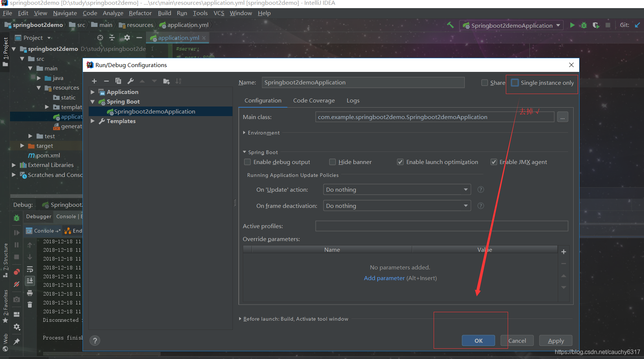The width and height of the screenshot is (644, 359).
Task: Switch to Logs tab
Action: [353, 101]
